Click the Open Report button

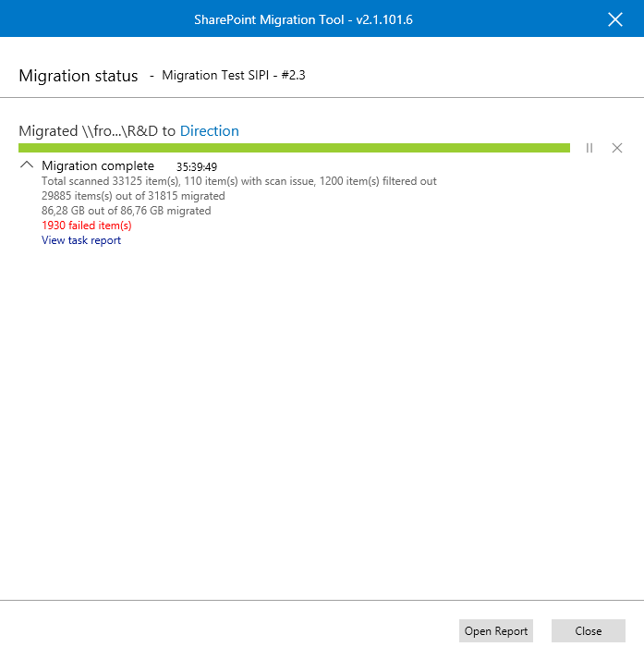click(496, 630)
